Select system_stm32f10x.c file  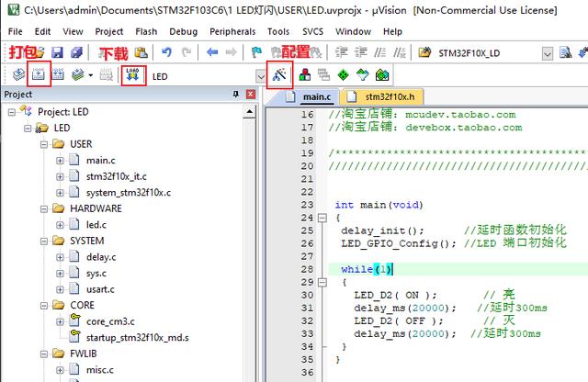coord(129,192)
